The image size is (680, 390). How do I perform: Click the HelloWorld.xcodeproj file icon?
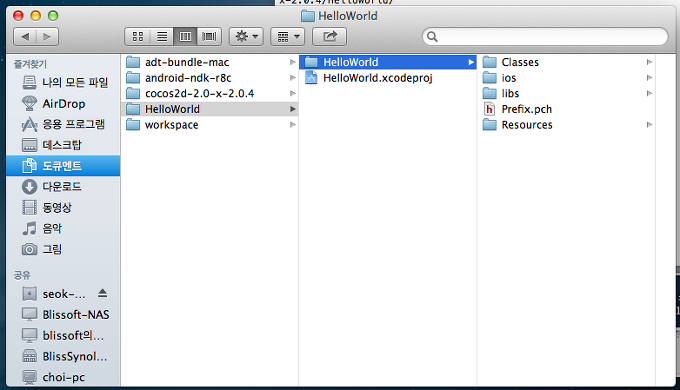click(x=311, y=78)
